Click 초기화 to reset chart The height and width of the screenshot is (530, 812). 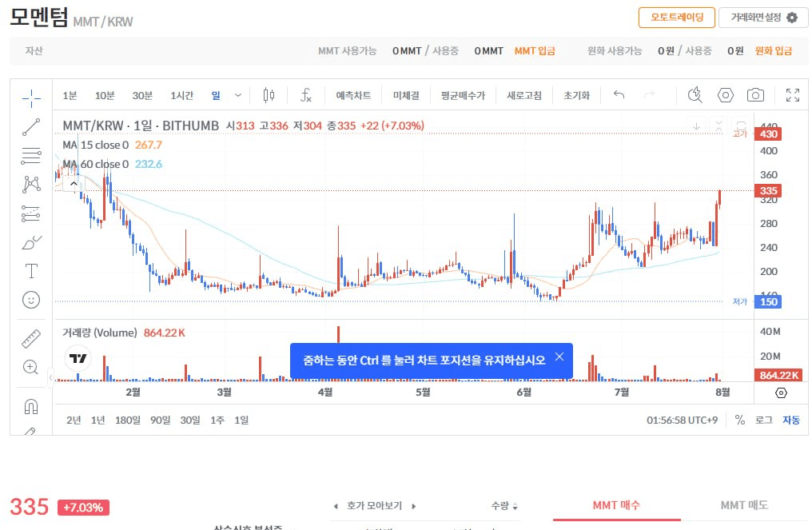coord(577,95)
